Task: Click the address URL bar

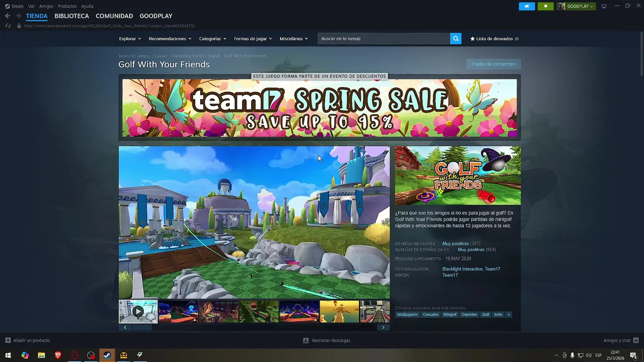Action: pyautogui.click(x=109, y=26)
